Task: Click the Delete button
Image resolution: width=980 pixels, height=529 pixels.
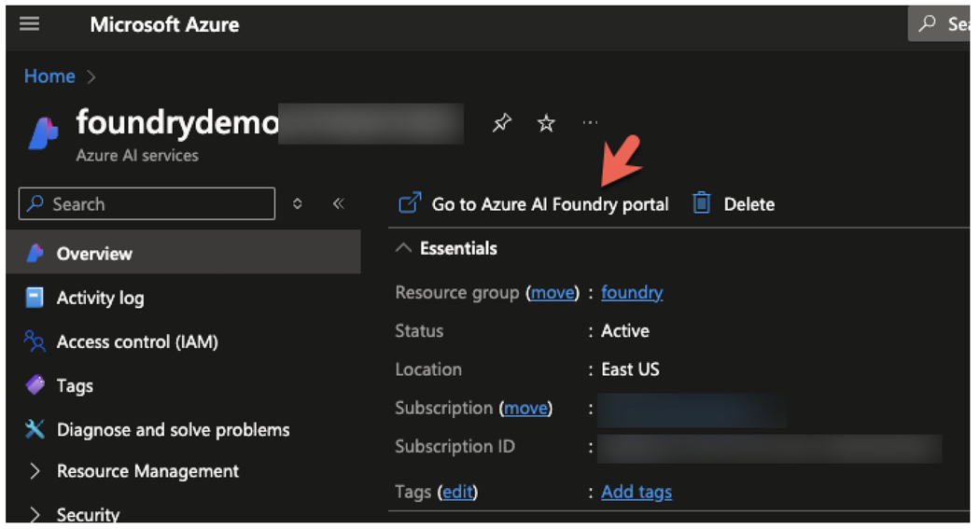Action: 749,204
